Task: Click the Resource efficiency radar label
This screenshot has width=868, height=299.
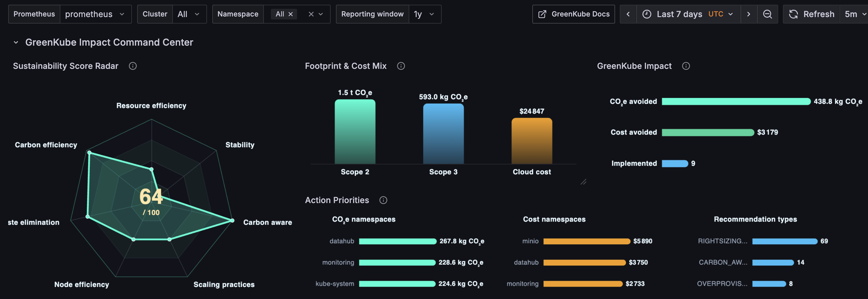Action: [x=151, y=106]
